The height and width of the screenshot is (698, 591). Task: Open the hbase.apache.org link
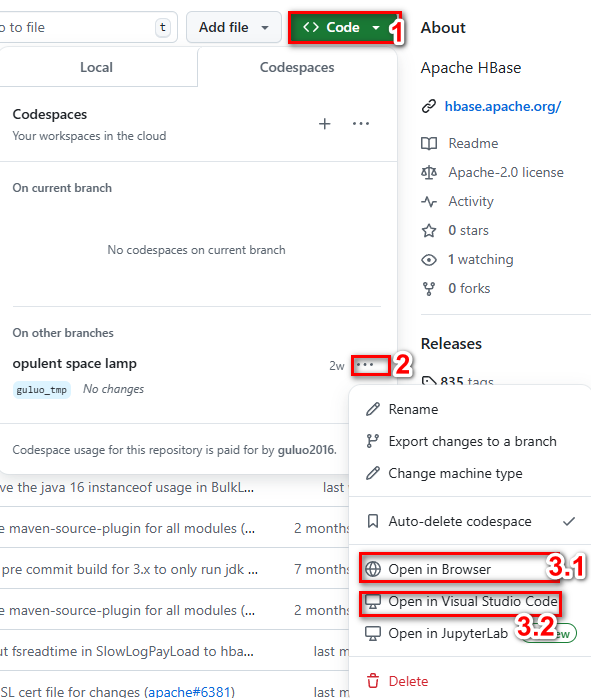click(503, 106)
